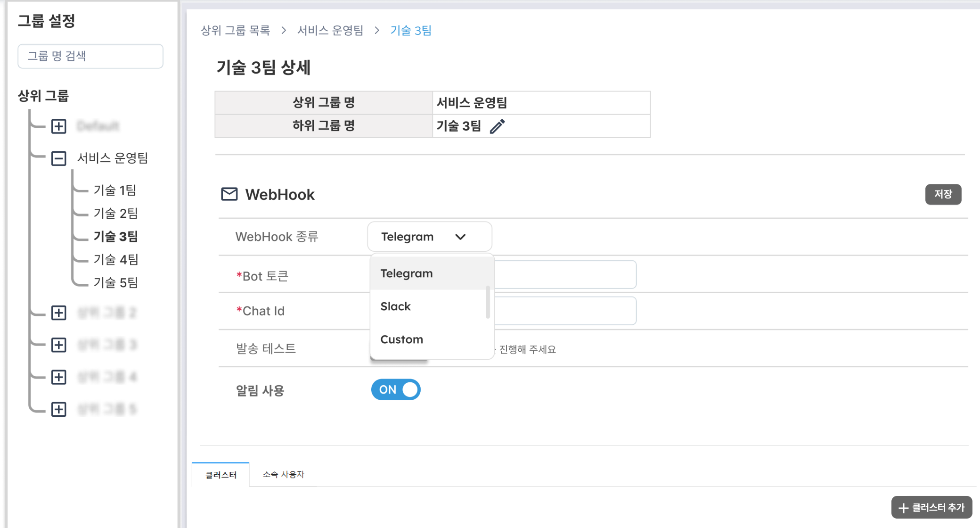The image size is (980, 528).
Task: Switch to the 클러스터 tab
Action: pos(220,475)
